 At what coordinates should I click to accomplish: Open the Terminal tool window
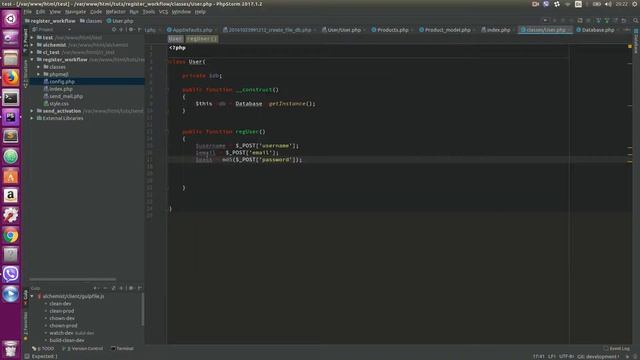(122, 349)
